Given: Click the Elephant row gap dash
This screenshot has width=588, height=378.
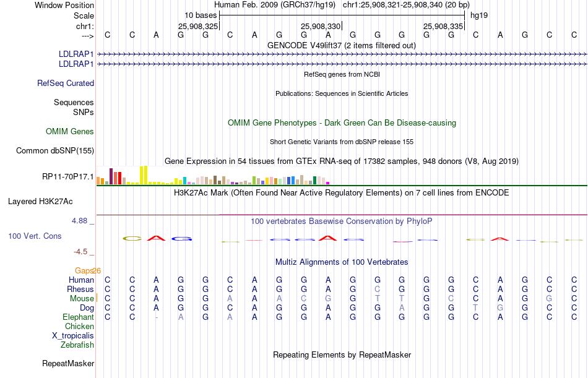Looking at the screenshot, I should tap(157, 317).
